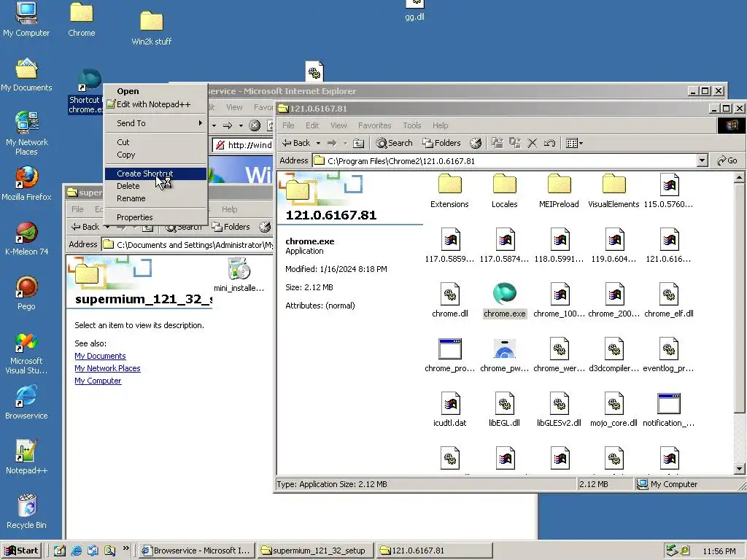747x560 pixels.
Task: Select mojo_core.dll file
Action: coord(614,410)
